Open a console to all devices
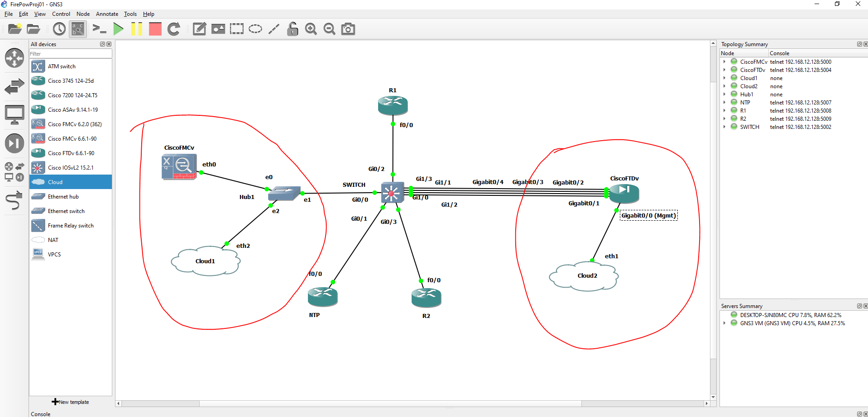Screen dimensions: 868x417 tap(99, 29)
